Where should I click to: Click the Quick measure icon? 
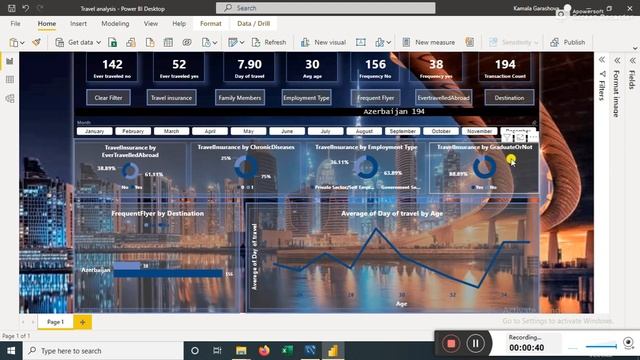tap(470, 42)
